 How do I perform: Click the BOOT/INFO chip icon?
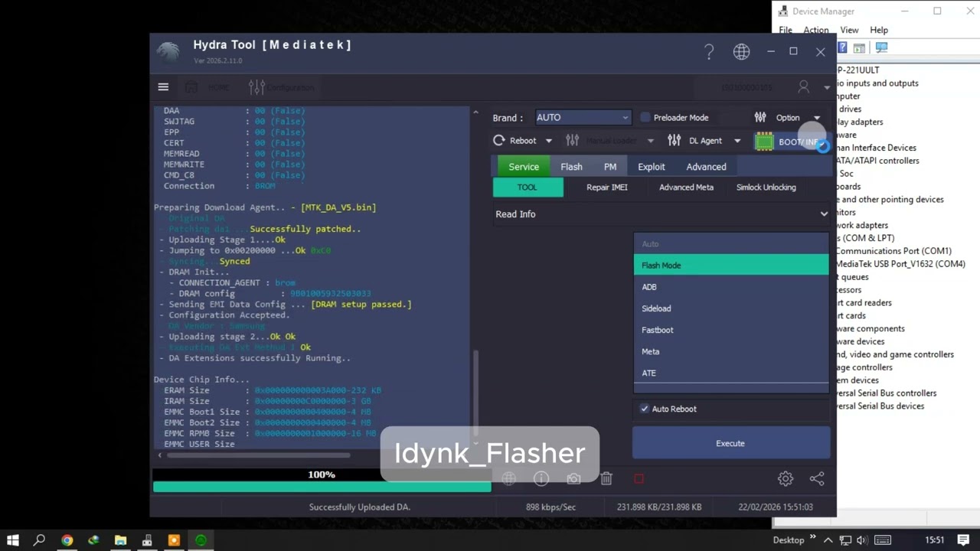tap(764, 142)
